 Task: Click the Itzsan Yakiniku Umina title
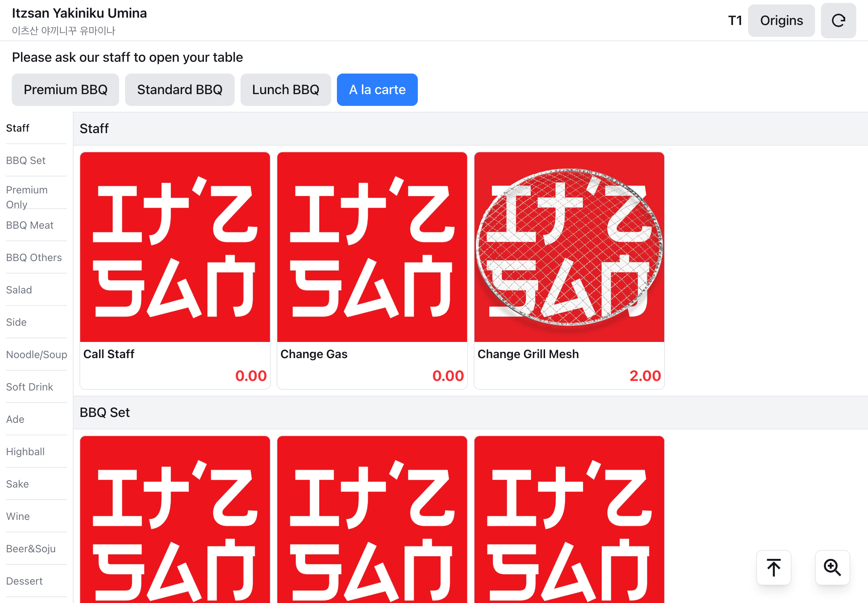pyautogui.click(x=79, y=13)
